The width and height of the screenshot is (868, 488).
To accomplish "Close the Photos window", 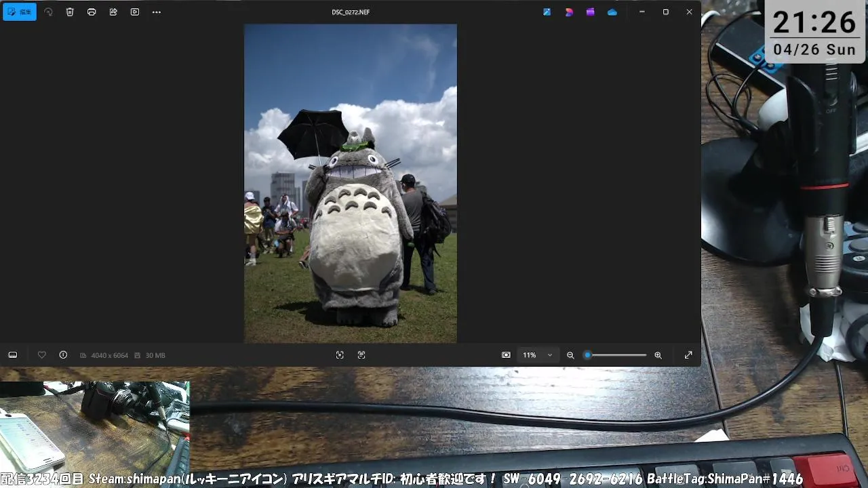I will click(689, 12).
